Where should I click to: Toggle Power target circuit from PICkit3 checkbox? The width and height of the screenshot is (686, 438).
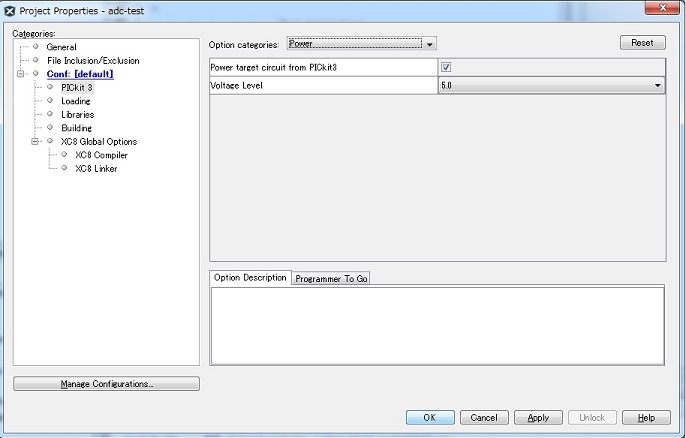pyautogui.click(x=446, y=67)
